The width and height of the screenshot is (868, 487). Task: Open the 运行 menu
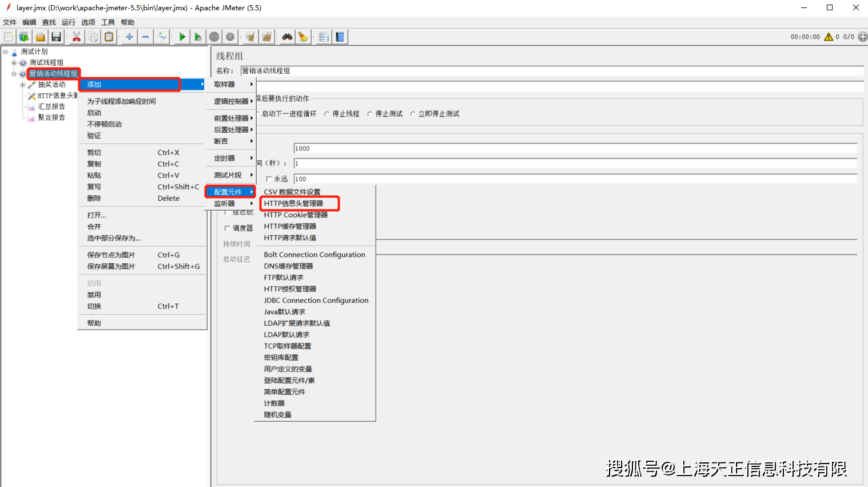click(69, 22)
